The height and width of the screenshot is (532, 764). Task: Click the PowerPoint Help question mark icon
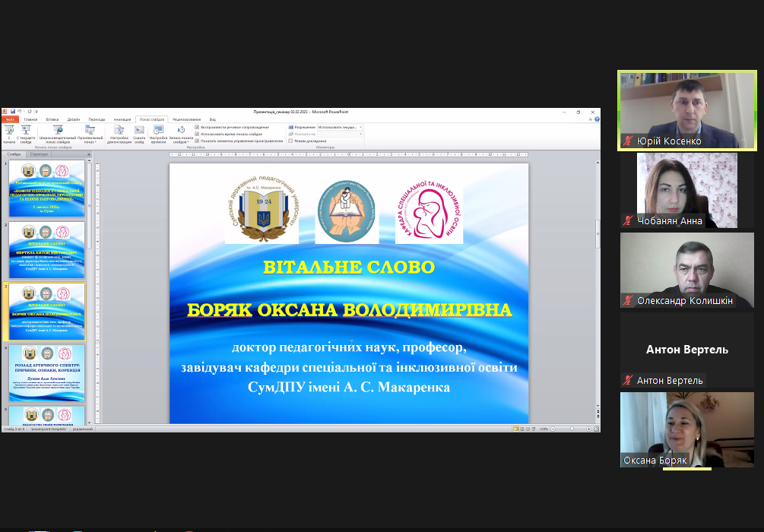click(596, 119)
